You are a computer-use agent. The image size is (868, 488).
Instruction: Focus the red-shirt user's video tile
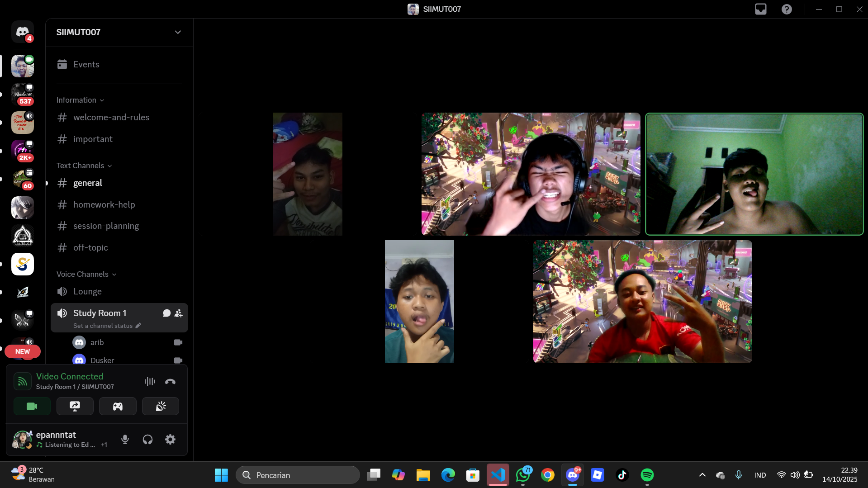coord(643,302)
